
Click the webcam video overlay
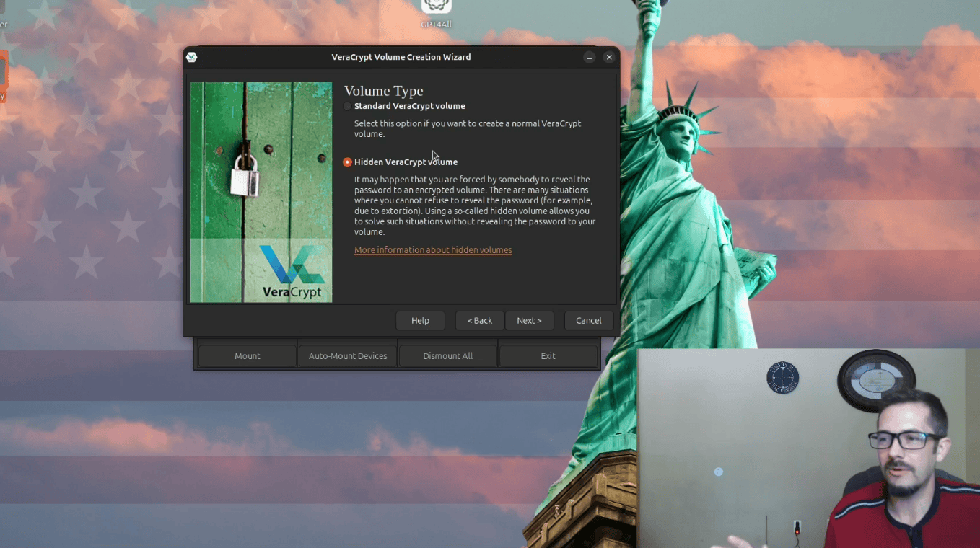[808, 448]
